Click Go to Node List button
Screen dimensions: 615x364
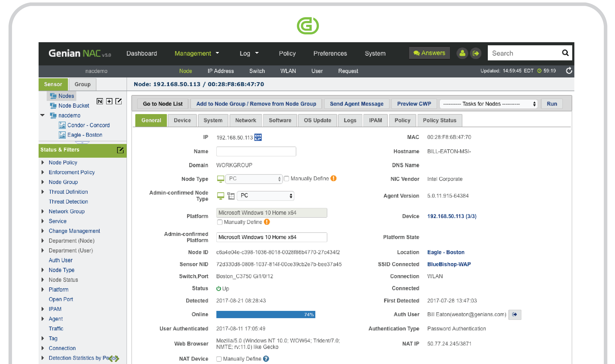163,104
